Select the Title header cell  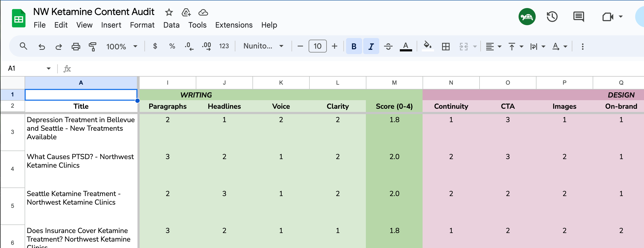click(x=81, y=106)
